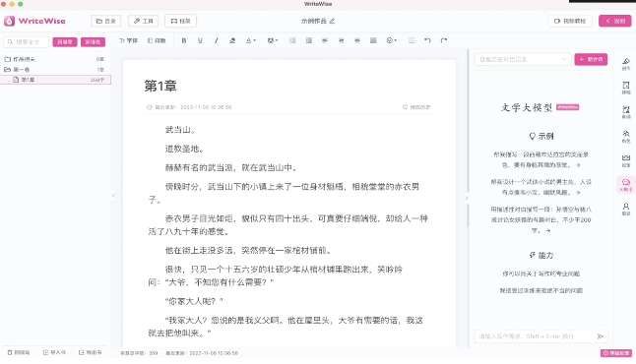Image resolution: width=636 pixels, height=364 pixels.
Task: Open the envelope icon in right sidebar
Action: [x=626, y=160]
